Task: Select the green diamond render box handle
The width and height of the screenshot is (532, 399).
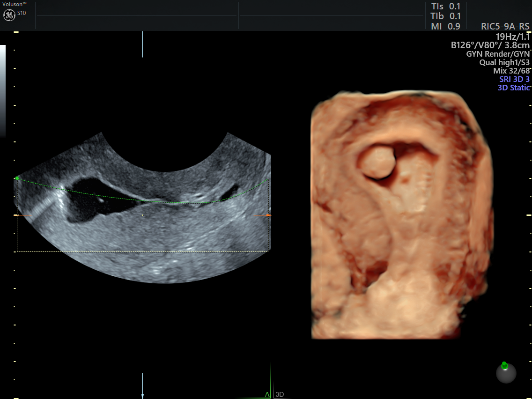Action: pos(17,178)
